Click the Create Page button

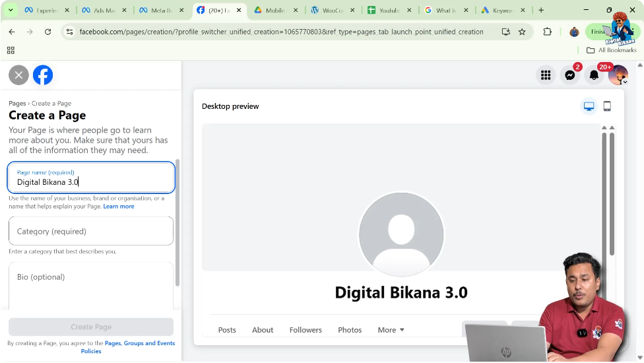click(91, 327)
